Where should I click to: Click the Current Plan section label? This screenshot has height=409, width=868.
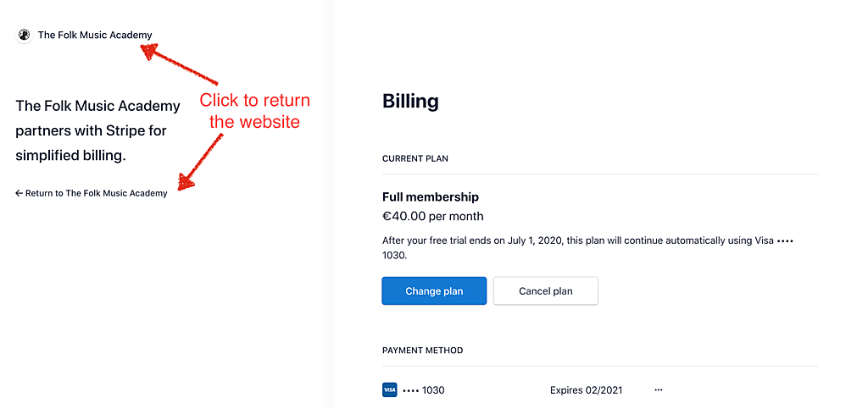pyautogui.click(x=415, y=158)
